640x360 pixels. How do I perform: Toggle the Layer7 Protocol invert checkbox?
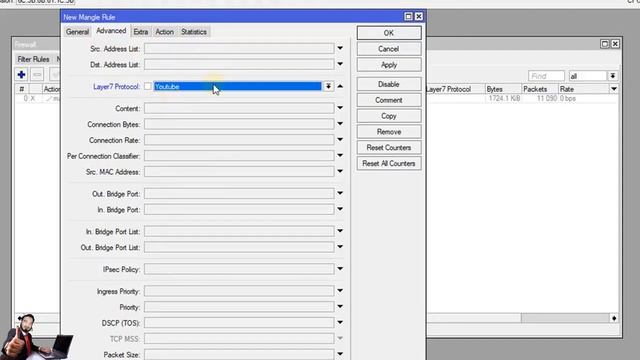[x=148, y=86]
